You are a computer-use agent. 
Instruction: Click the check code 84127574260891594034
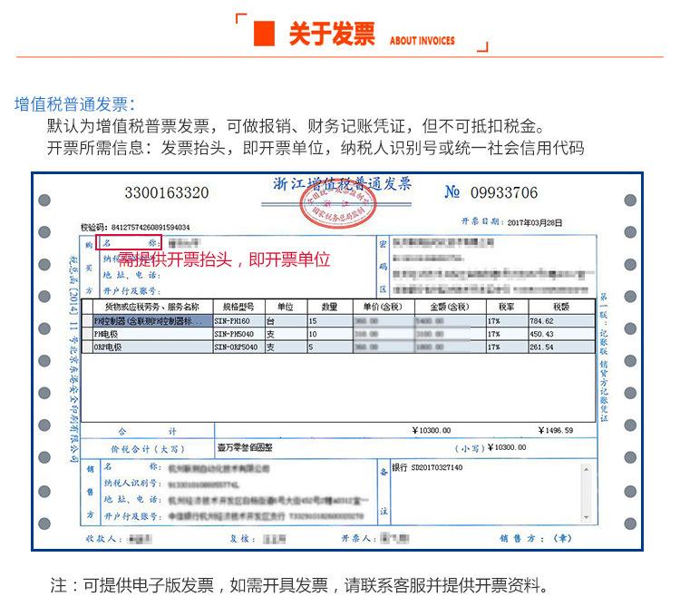tap(150, 228)
